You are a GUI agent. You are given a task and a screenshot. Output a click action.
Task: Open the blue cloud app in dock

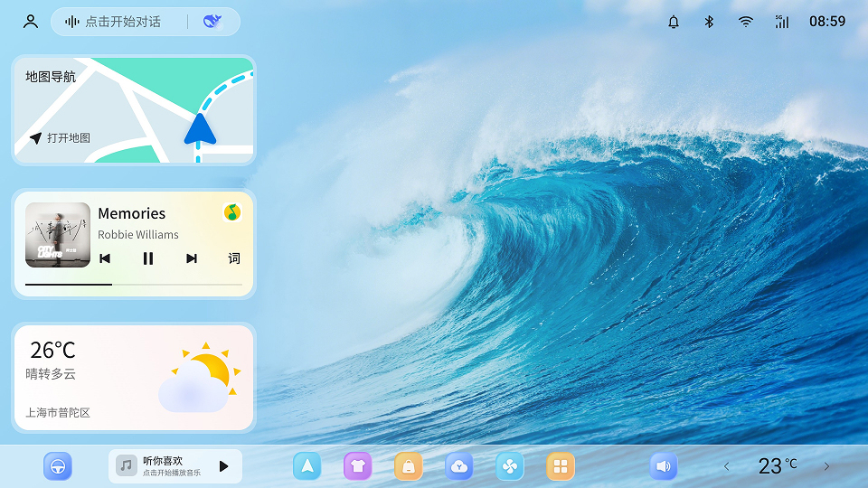[x=459, y=466]
